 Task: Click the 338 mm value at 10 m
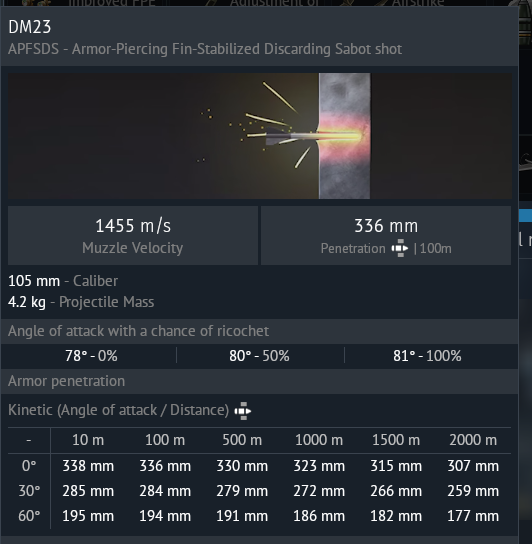(x=88, y=466)
